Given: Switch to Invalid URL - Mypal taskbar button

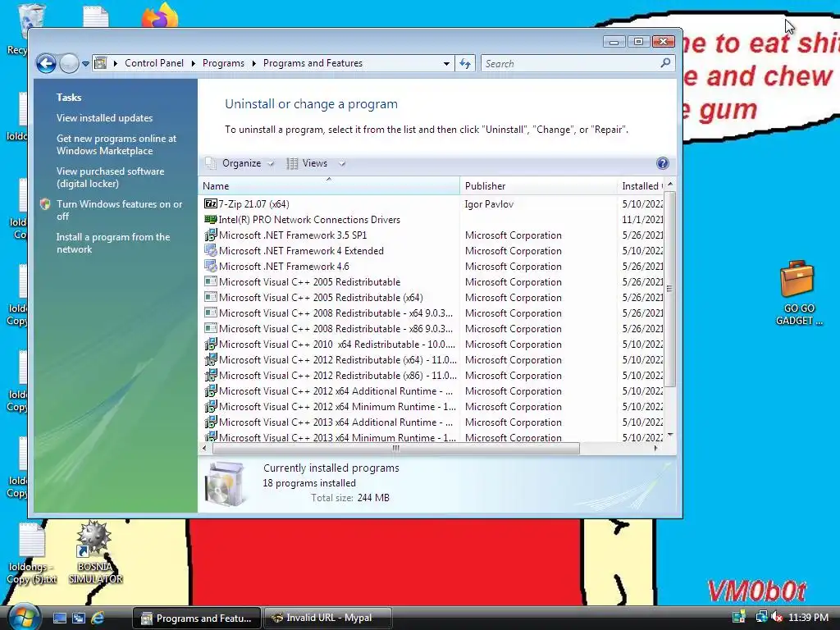Looking at the screenshot, I should (328, 619).
